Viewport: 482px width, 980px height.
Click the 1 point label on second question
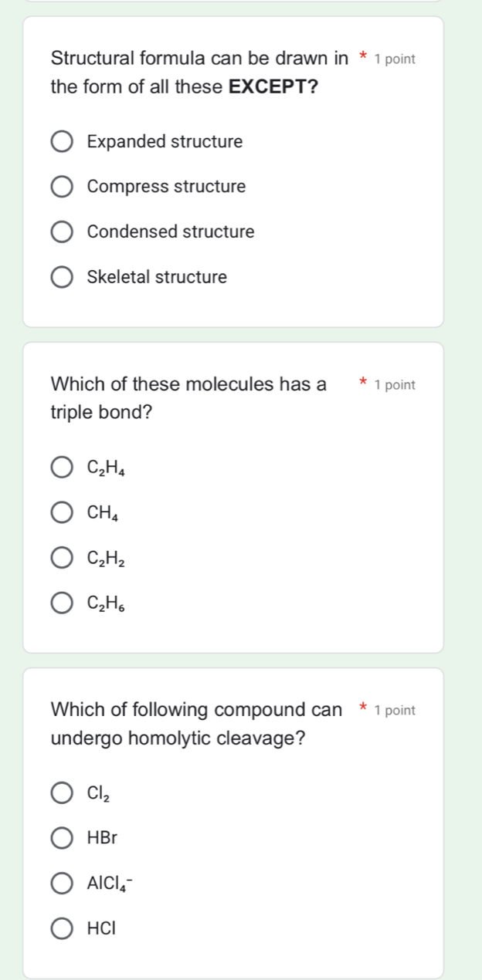click(x=395, y=384)
